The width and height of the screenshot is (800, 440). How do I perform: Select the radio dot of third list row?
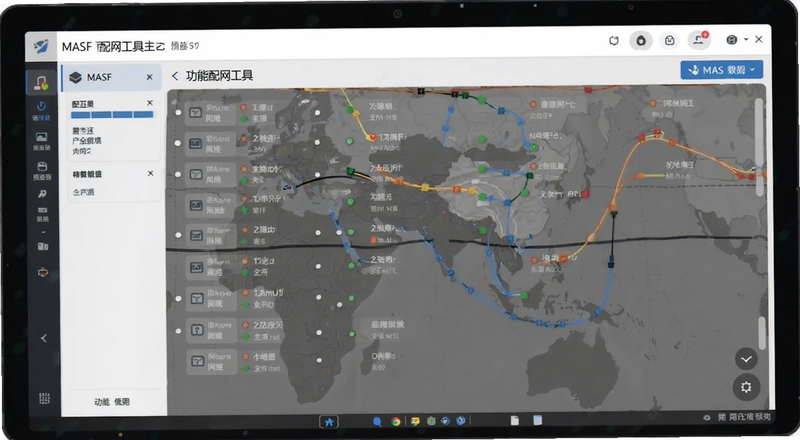coord(178,174)
